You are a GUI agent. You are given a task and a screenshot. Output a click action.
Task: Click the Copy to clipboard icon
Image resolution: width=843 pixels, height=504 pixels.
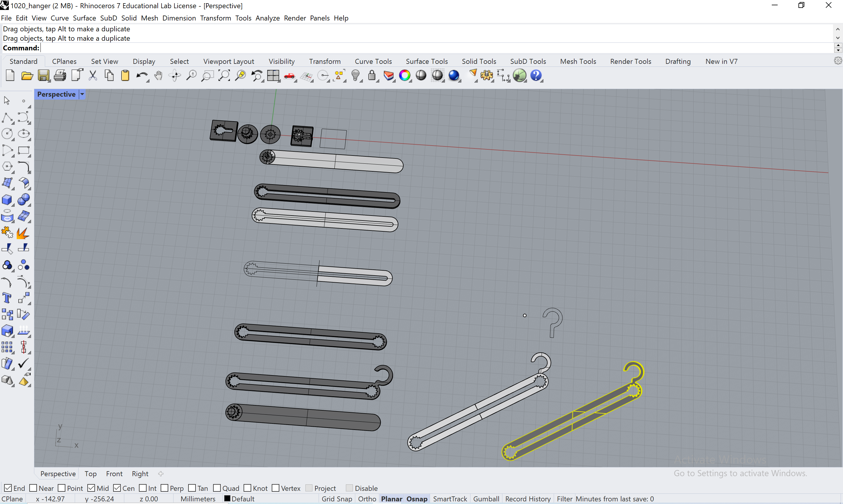(x=109, y=75)
